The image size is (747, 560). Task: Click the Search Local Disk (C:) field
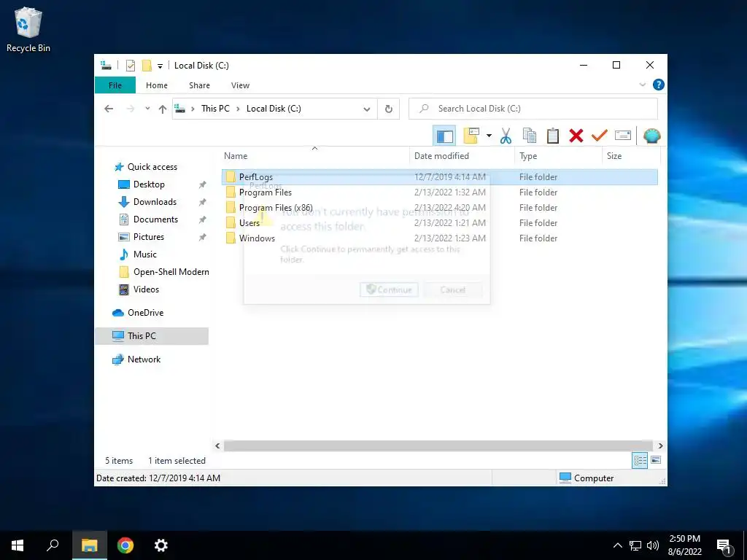533,109
